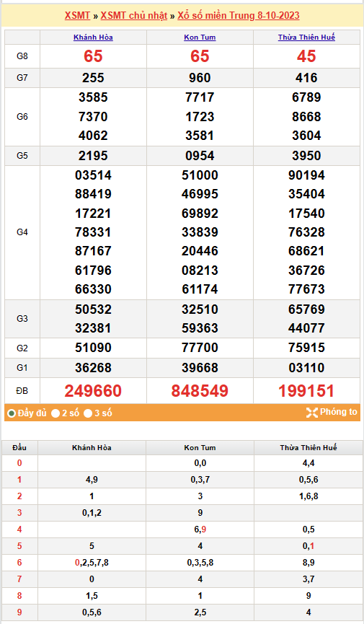The width and height of the screenshot is (364, 624).
Task: Click the G2 number 51090
Action: (x=93, y=348)
